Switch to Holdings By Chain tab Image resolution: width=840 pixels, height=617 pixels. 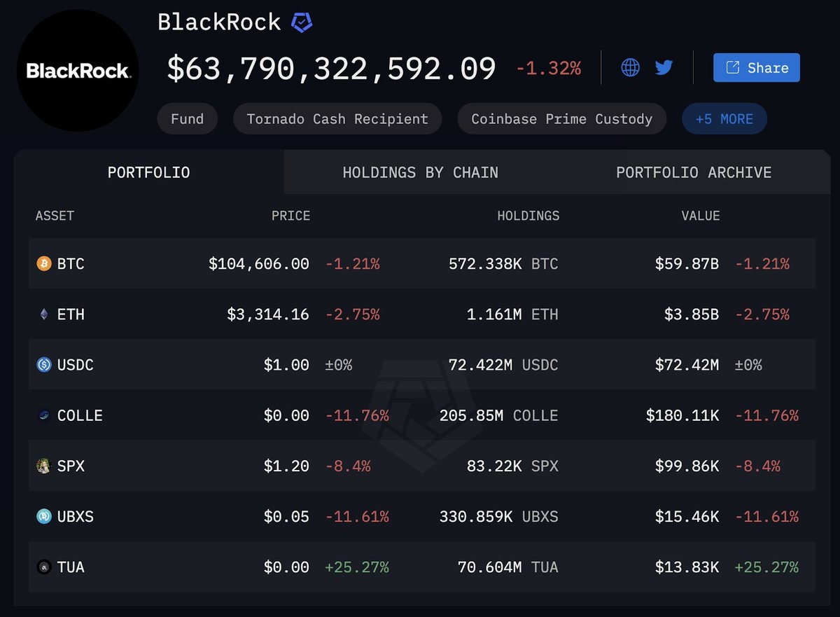[420, 172]
